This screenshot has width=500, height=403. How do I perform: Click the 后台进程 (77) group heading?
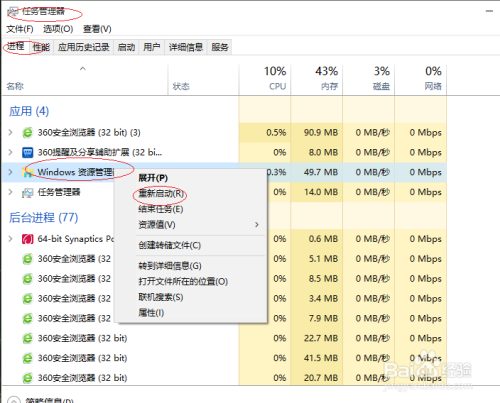click(x=43, y=218)
